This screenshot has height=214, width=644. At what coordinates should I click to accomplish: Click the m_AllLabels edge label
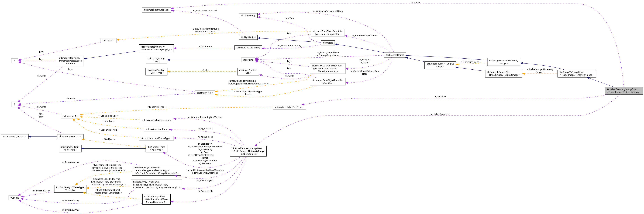(x=440, y=97)
